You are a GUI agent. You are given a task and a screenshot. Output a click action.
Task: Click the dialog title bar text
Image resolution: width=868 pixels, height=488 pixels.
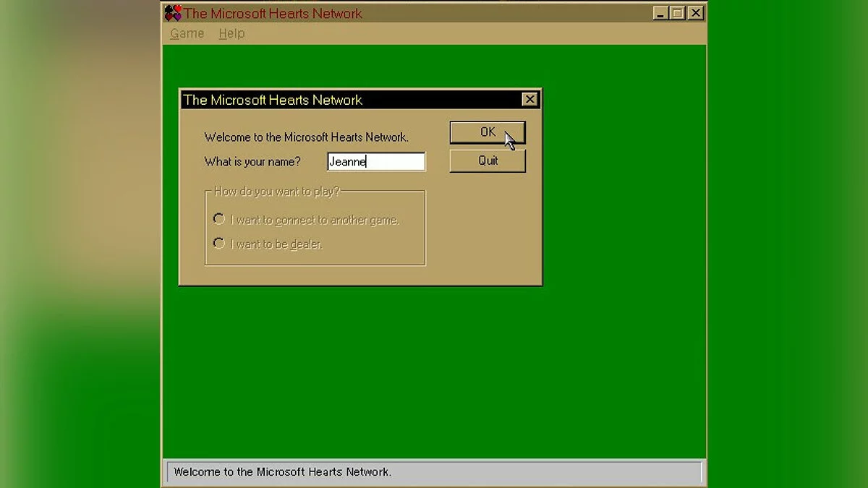[x=273, y=100]
